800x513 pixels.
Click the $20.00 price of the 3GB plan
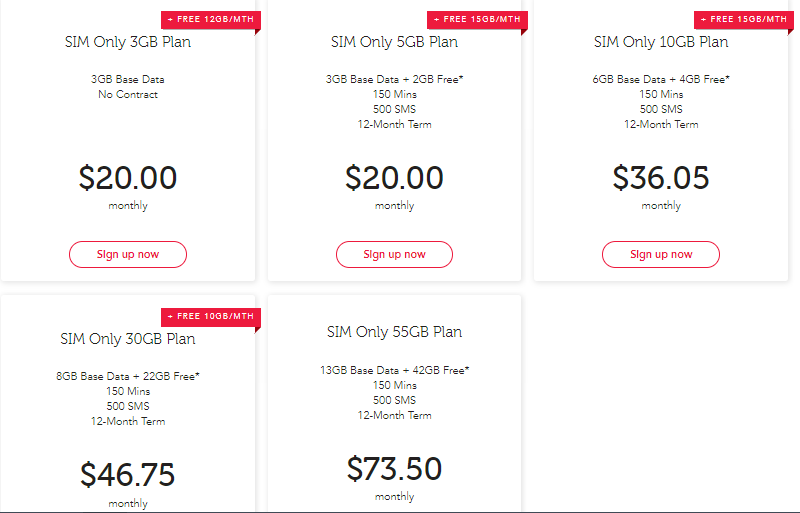point(128,178)
